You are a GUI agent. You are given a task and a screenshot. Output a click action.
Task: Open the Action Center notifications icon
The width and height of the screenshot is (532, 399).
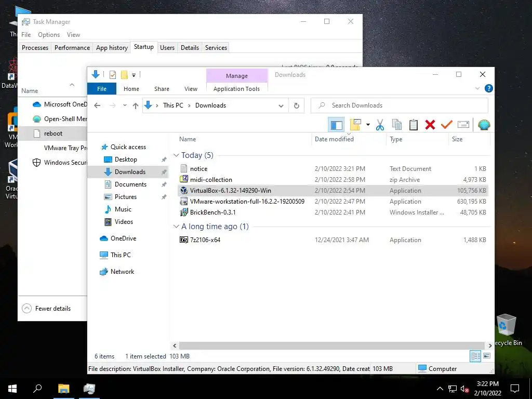click(515, 389)
